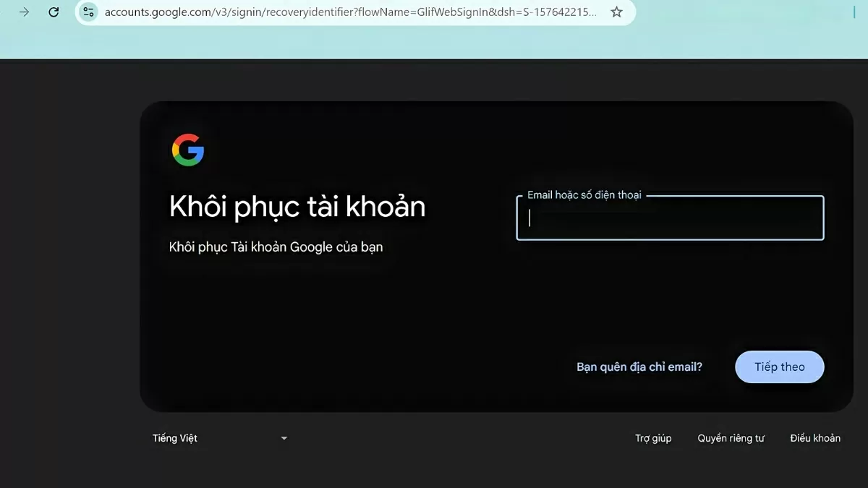868x488 pixels.
Task: Select the accounts.google.com URL text
Action: coord(351,12)
